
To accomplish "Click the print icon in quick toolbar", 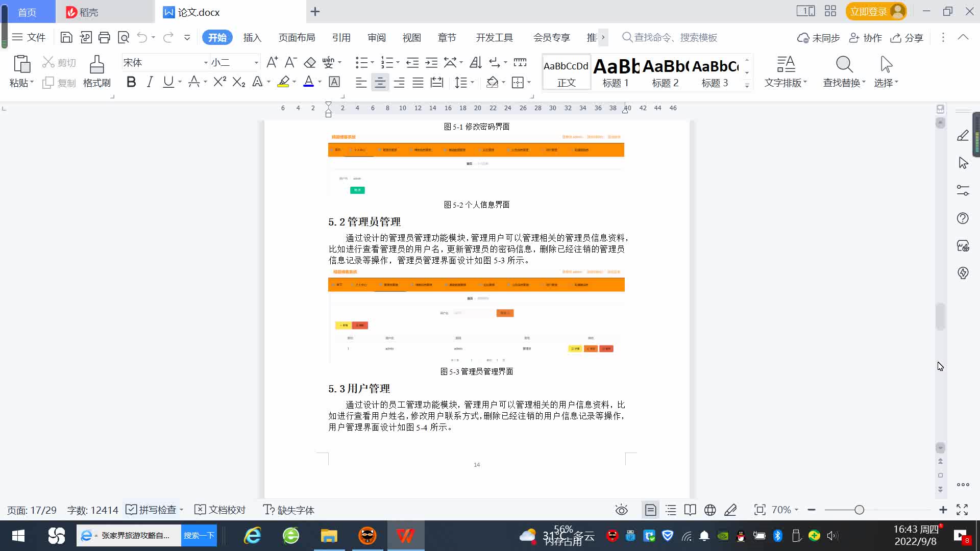I will 105,37.
